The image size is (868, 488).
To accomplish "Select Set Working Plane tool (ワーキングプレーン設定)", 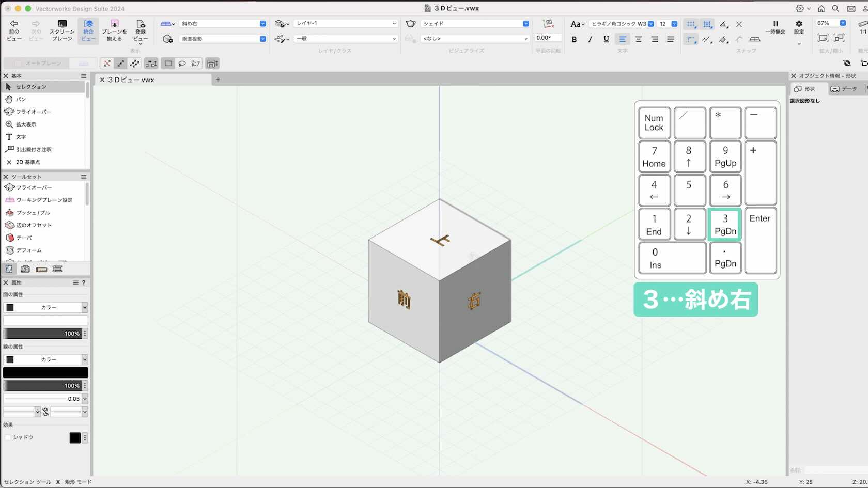I will coord(44,200).
